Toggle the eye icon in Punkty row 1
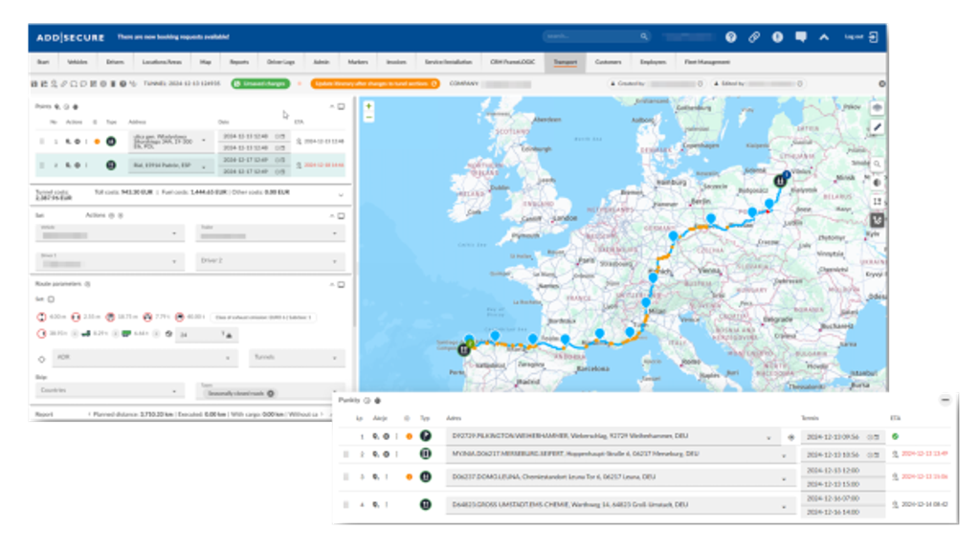This screenshot has height=552, width=980. pos(791,437)
